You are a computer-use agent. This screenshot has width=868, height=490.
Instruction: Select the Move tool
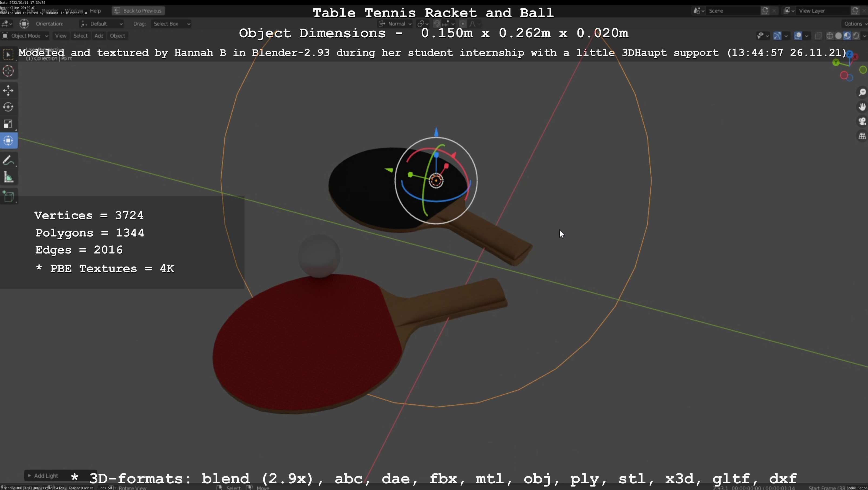click(x=8, y=90)
